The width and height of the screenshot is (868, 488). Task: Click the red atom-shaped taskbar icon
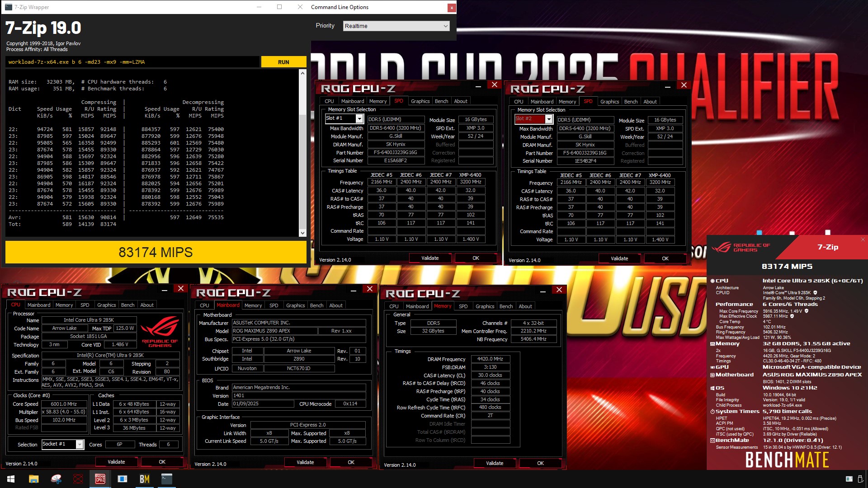(78, 479)
